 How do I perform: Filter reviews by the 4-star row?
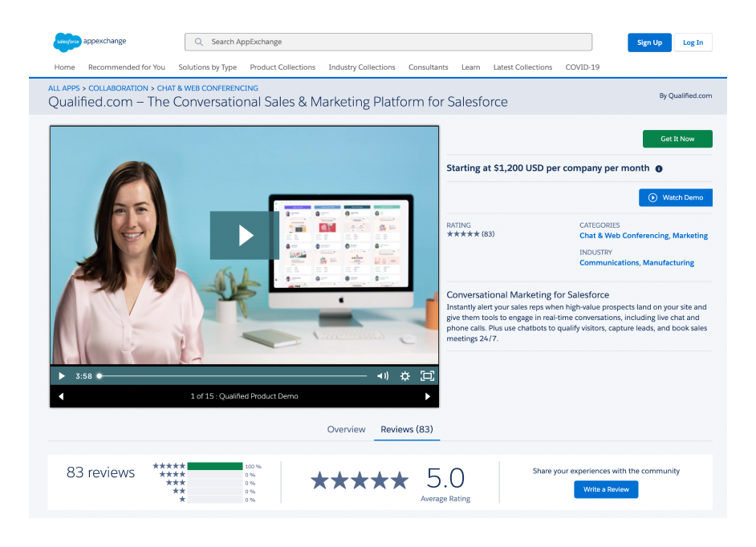(207, 475)
